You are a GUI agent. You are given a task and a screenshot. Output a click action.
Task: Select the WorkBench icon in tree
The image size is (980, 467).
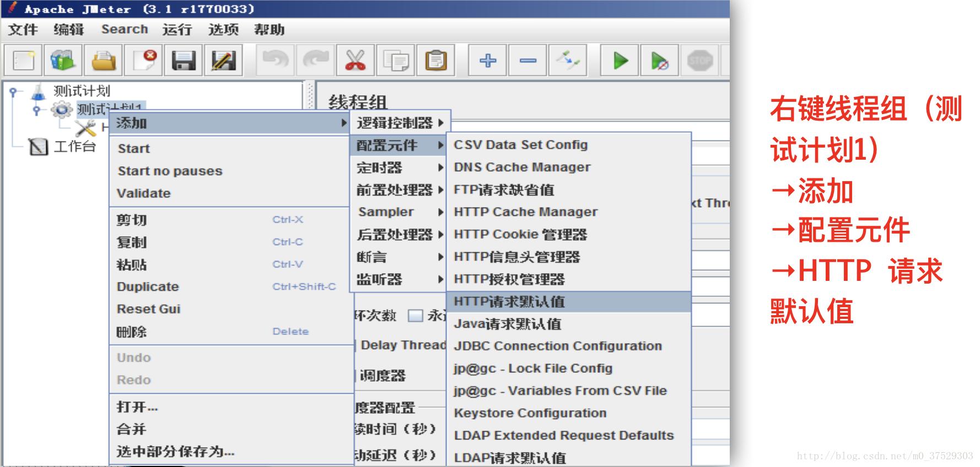point(38,146)
